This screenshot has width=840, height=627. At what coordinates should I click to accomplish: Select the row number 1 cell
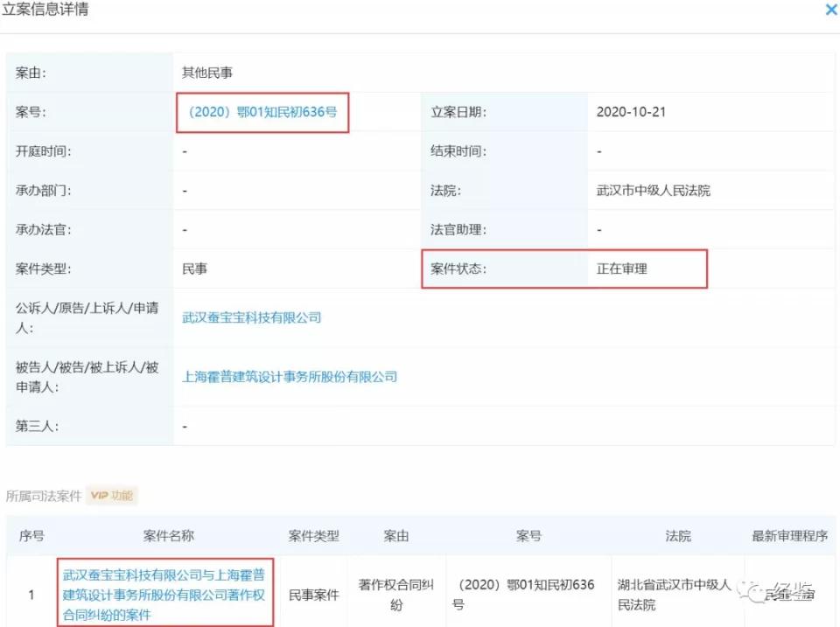point(31,595)
